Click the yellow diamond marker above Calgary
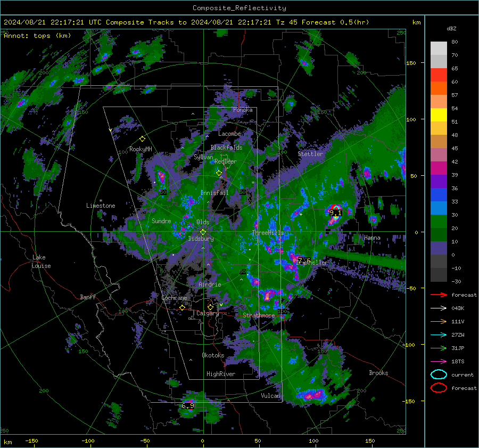The image size is (479, 448). [210, 307]
